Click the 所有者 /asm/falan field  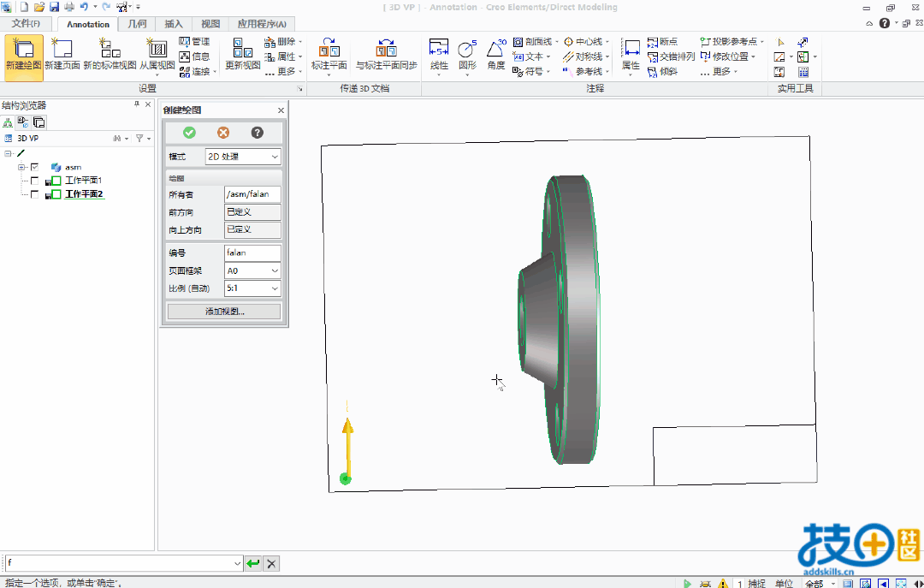tap(252, 194)
